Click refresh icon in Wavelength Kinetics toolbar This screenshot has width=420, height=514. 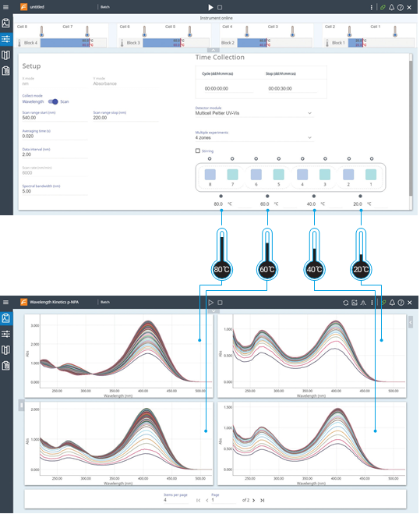[x=346, y=303]
